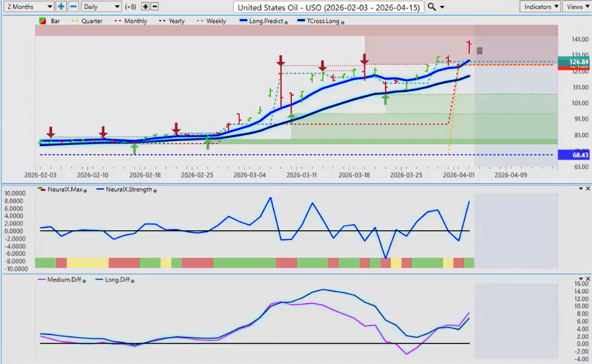Open the Daily interval dropdown
The width and height of the screenshot is (592, 364).
click(101, 7)
